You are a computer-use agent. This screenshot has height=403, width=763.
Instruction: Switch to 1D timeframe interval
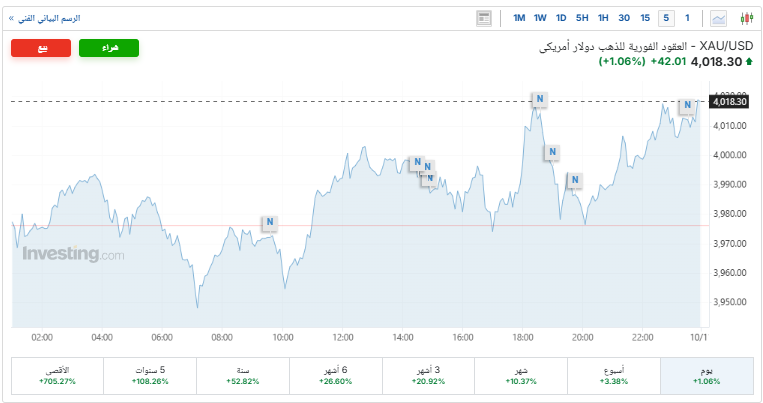coord(561,18)
